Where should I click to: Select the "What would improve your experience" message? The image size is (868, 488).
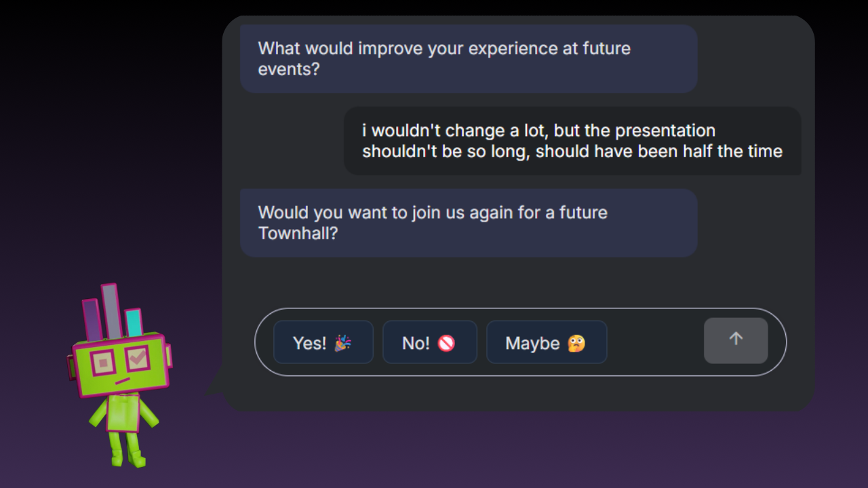[x=469, y=59]
